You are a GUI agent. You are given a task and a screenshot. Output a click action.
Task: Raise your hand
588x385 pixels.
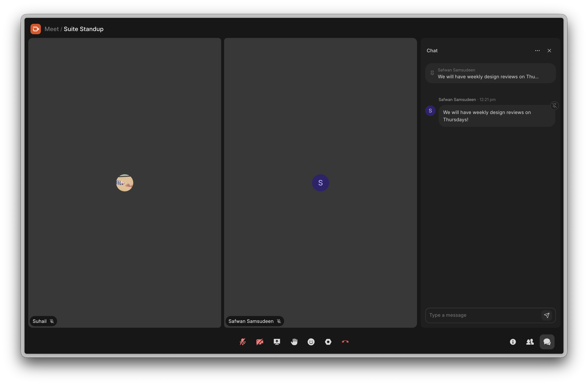(294, 342)
